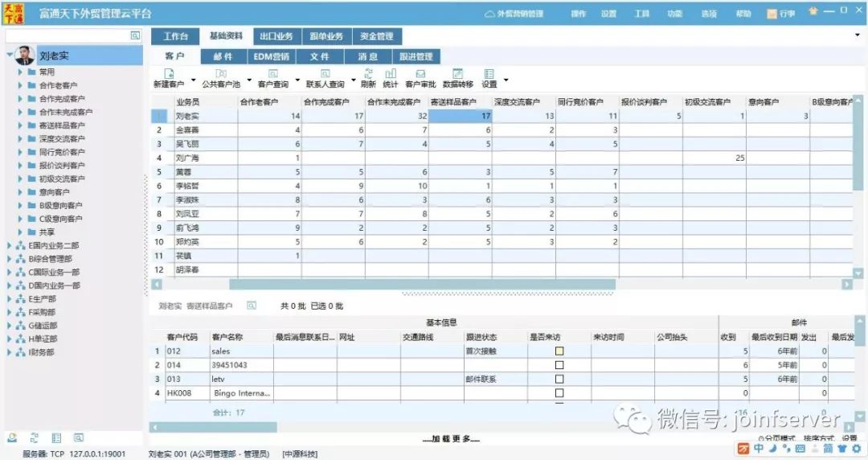Viewport: 868px width, 460px height.
Task: Click the 客户名称 column header
Action: (241, 337)
